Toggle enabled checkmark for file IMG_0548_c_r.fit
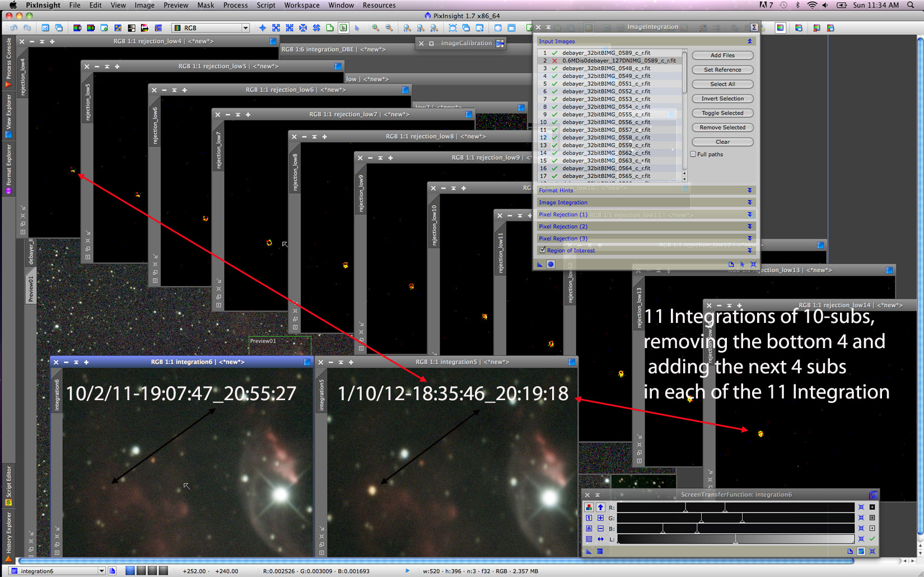Viewport: 924px width, 577px height. (x=554, y=68)
